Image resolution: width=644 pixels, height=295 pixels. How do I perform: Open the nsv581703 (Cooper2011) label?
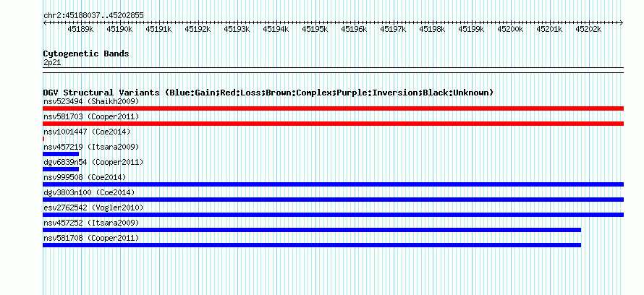point(91,116)
